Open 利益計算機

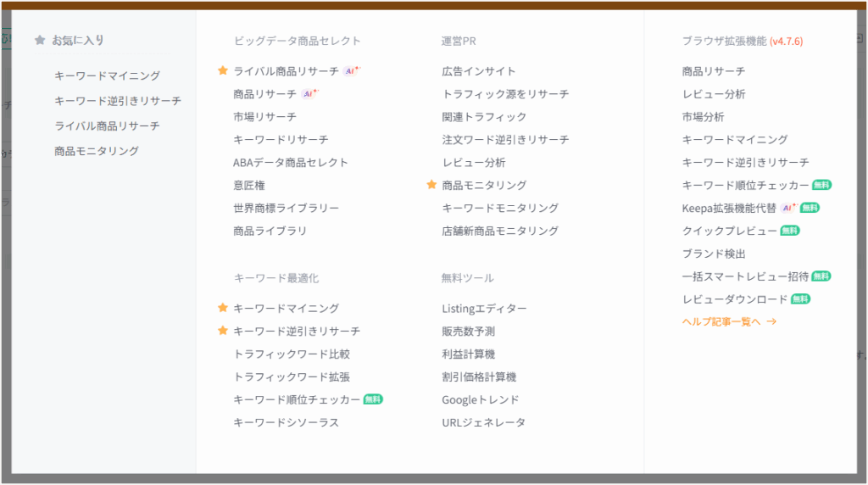468,354
